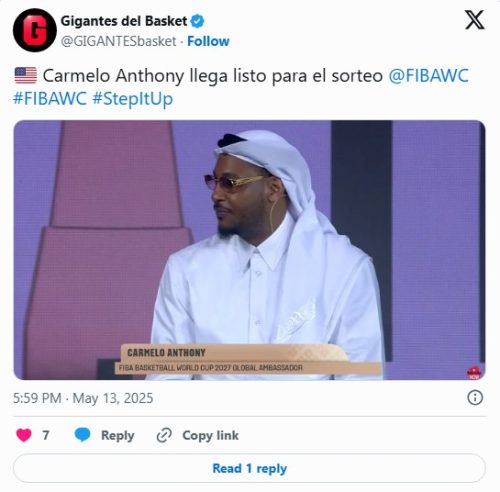The width and height of the screenshot is (500, 492).
Task: Click the @GIGANTESbasket handle
Action: [x=119, y=41]
